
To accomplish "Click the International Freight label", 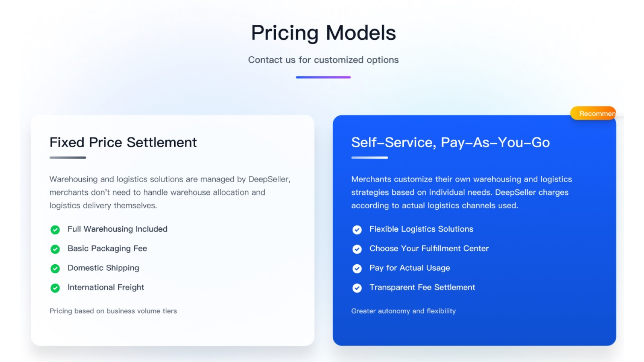I will [x=106, y=287].
